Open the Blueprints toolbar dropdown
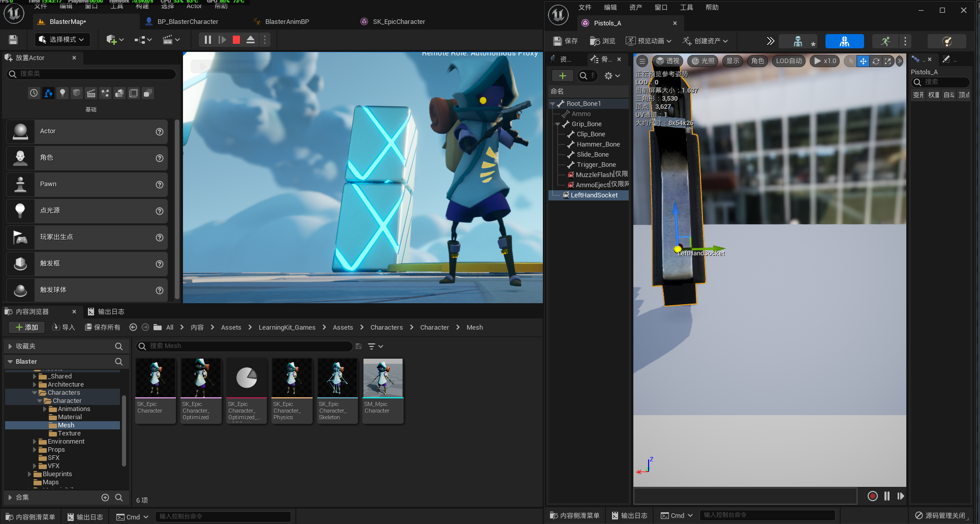 click(143, 40)
